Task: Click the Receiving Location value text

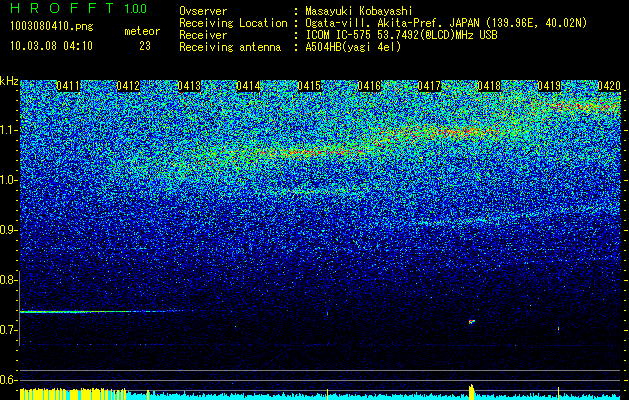Action: 446,23
